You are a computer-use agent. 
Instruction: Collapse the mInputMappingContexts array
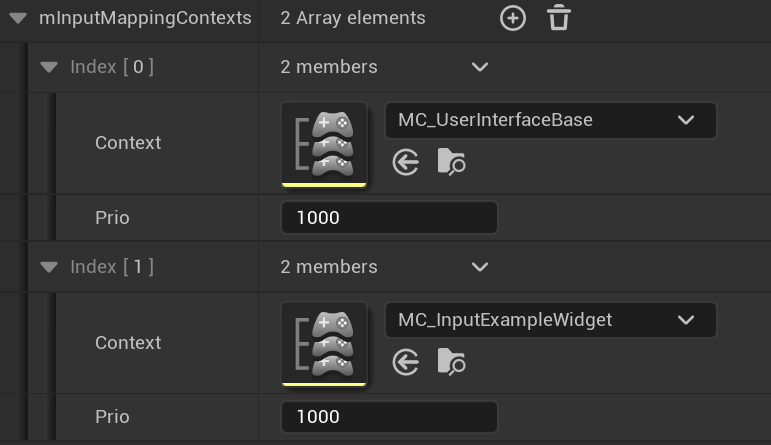pos(17,18)
